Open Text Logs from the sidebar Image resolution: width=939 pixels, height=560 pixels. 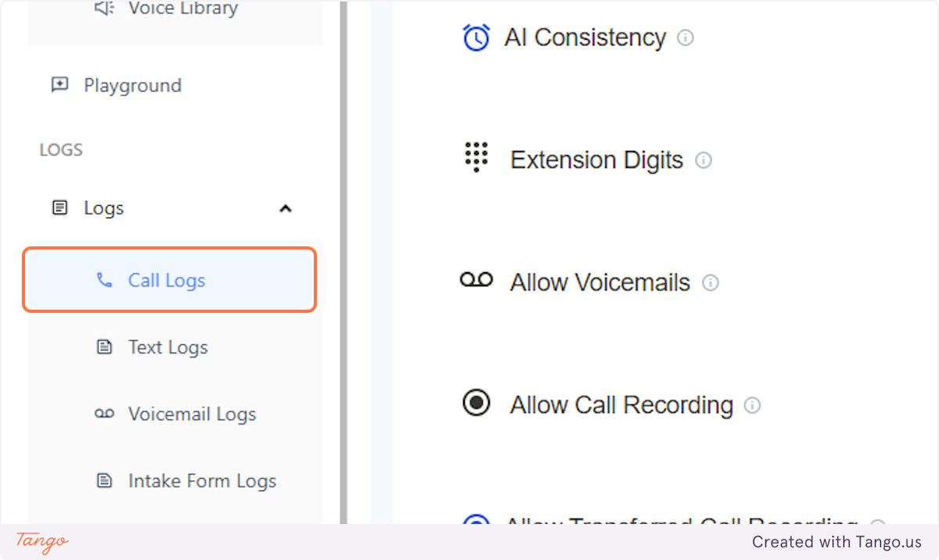167,346
